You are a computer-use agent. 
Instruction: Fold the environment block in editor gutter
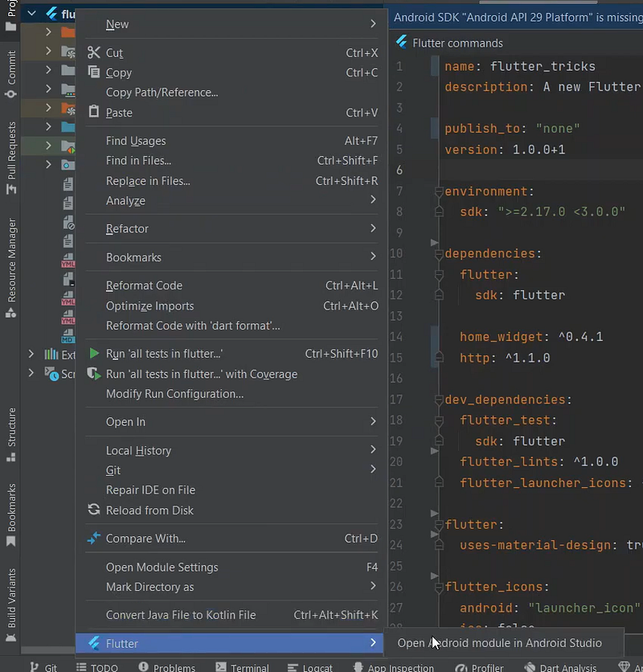pyautogui.click(x=439, y=191)
